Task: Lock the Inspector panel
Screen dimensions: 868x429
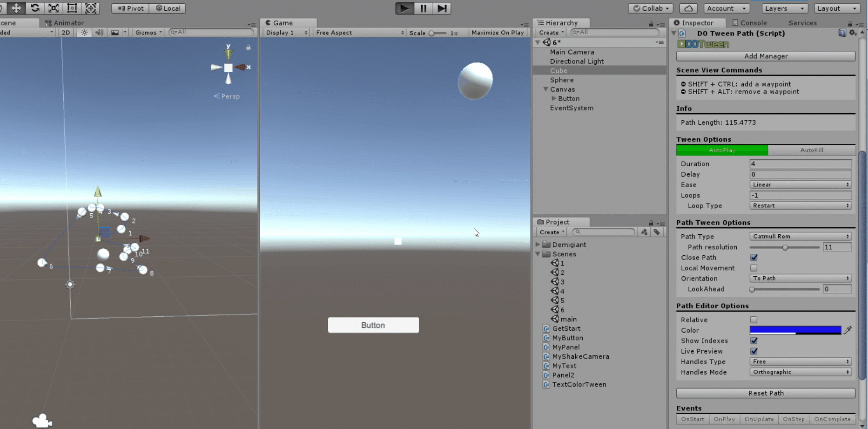Action: point(850,24)
